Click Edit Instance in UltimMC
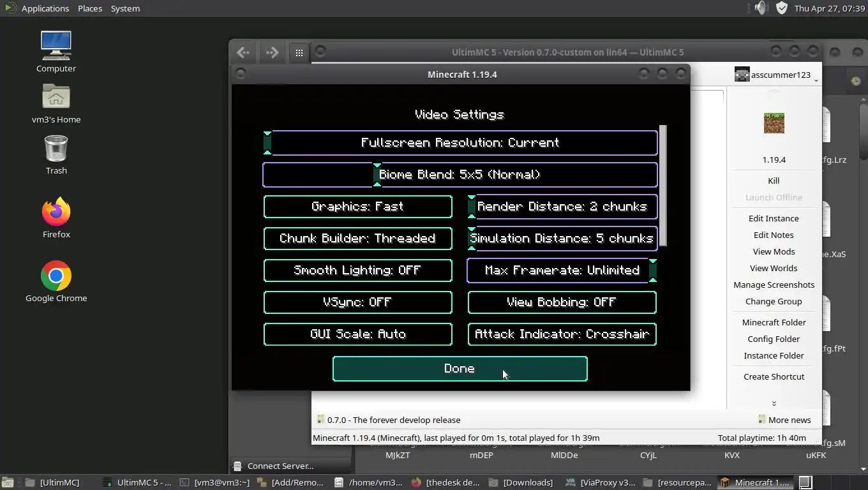 pos(774,218)
